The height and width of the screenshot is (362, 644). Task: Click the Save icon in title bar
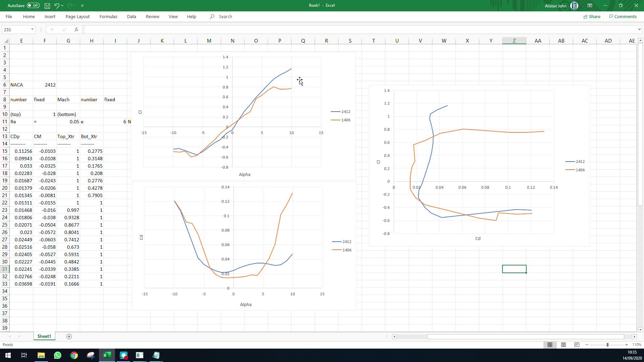point(47,6)
